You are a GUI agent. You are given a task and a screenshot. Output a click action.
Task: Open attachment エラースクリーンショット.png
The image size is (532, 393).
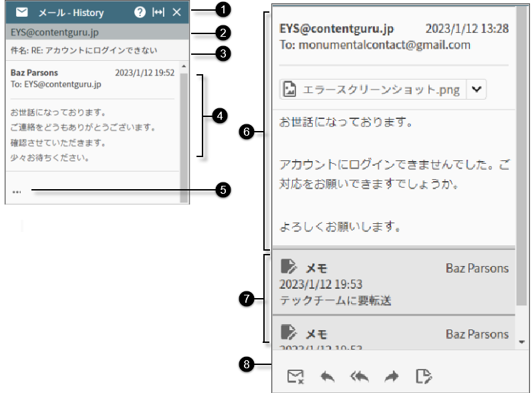(x=373, y=90)
